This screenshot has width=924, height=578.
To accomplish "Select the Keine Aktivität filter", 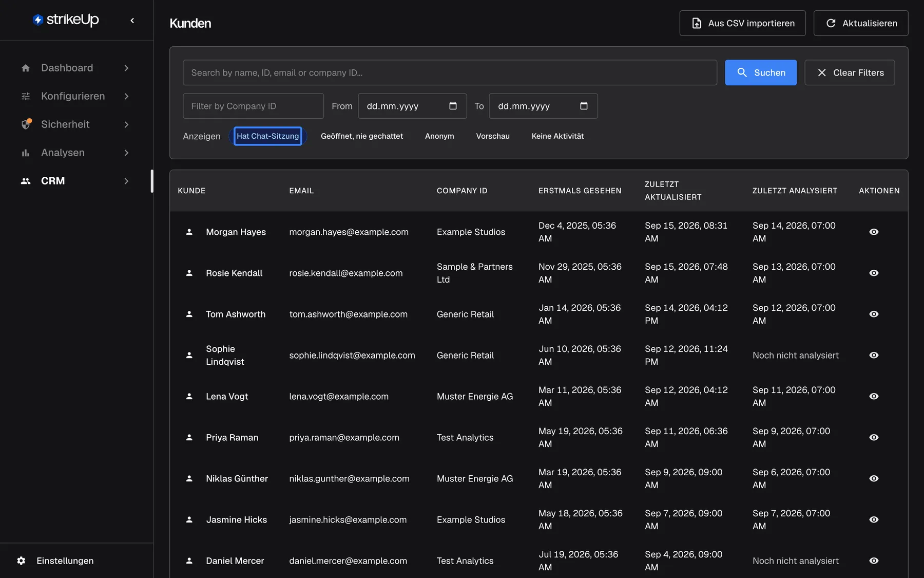I will pyautogui.click(x=557, y=136).
